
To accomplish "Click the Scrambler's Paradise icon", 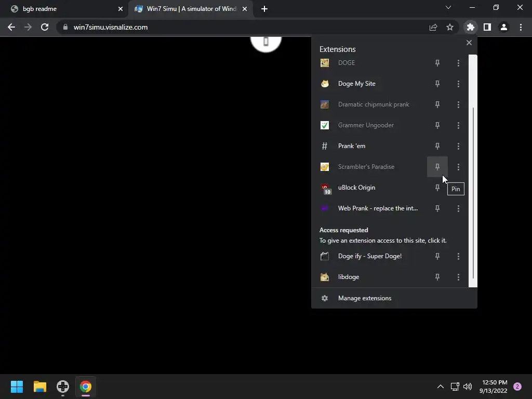I will pyautogui.click(x=325, y=167).
